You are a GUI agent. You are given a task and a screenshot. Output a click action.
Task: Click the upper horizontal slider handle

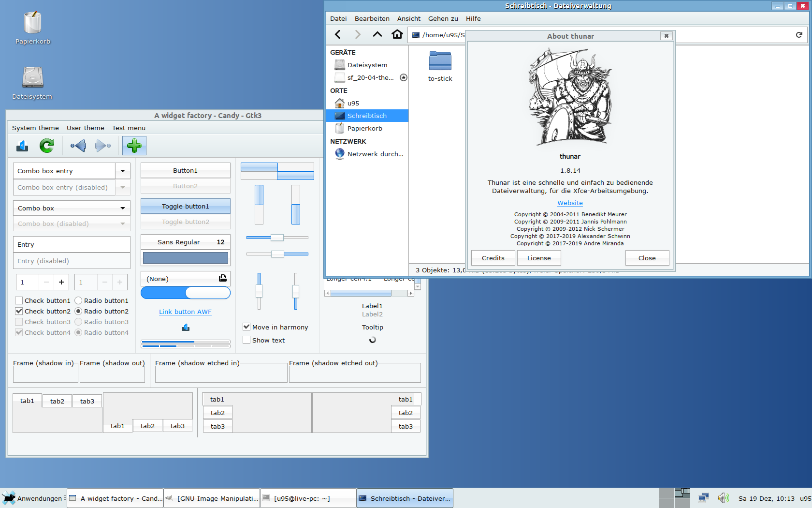(277, 238)
